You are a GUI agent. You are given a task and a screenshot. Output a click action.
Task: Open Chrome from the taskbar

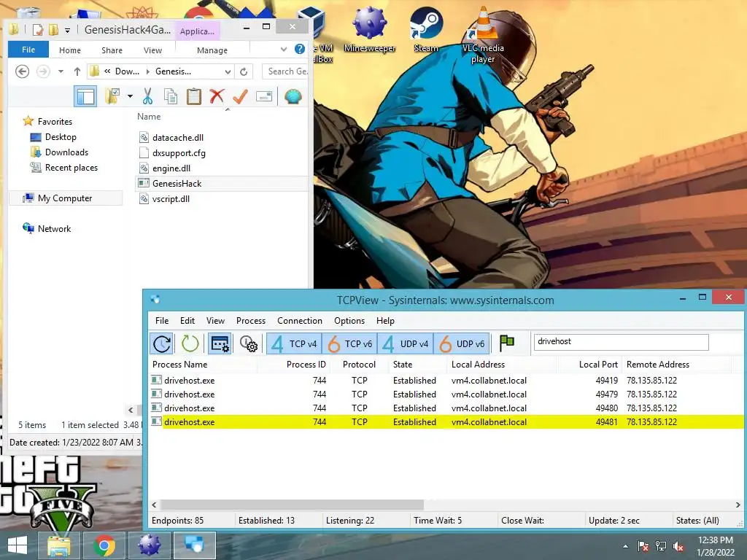(104, 545)
